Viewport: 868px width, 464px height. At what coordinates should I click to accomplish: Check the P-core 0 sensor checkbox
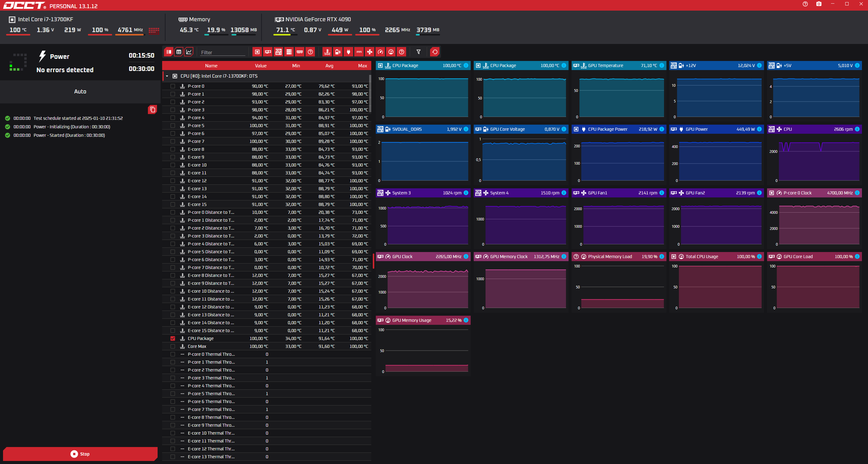point(173,86)
